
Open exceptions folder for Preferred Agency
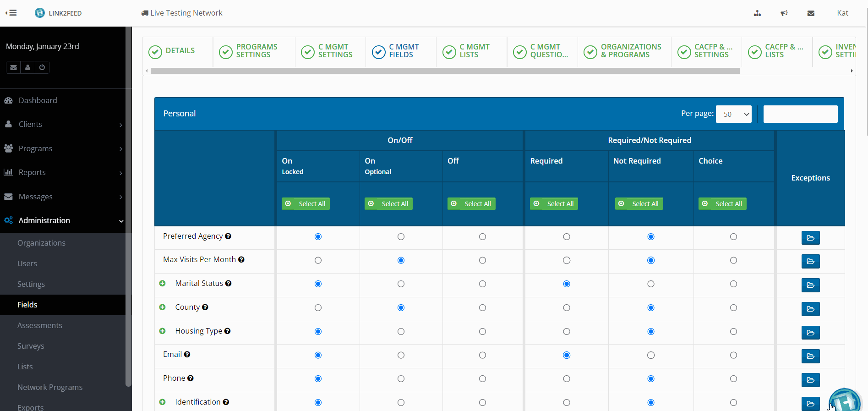point(810,238)
